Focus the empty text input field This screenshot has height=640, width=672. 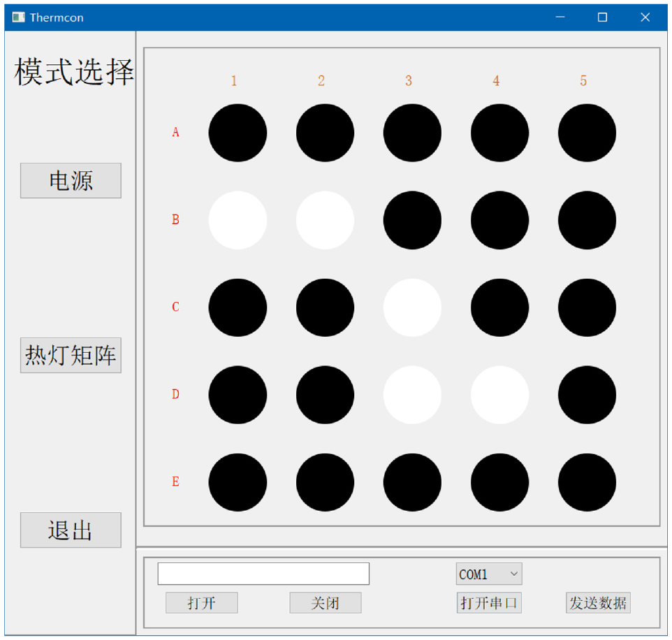263,574
